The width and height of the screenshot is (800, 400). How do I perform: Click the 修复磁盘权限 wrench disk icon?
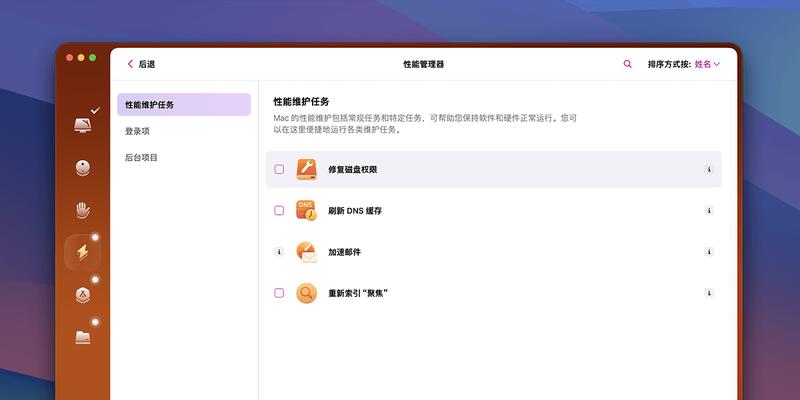click(307, 169)
